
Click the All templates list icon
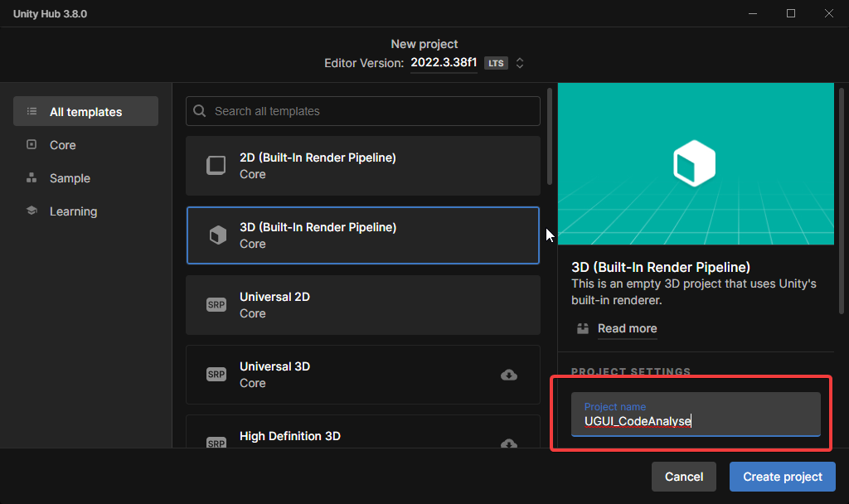pyautogui.click(x=32, y=112)
